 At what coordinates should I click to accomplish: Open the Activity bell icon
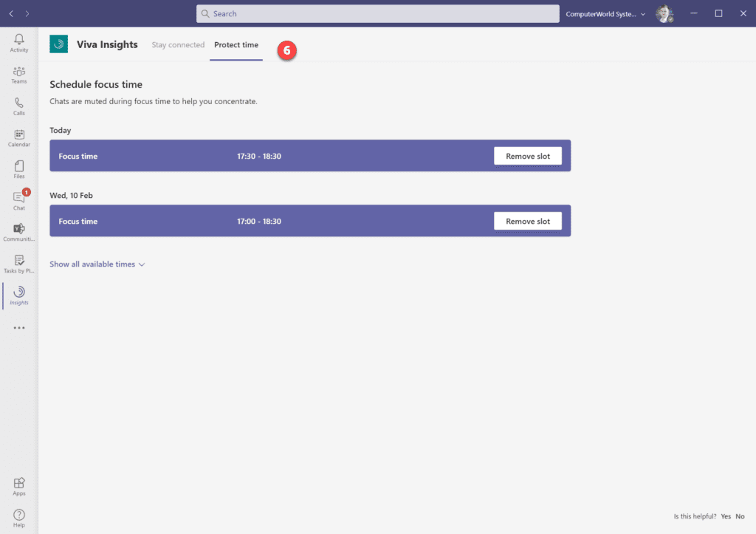[18, 42]
